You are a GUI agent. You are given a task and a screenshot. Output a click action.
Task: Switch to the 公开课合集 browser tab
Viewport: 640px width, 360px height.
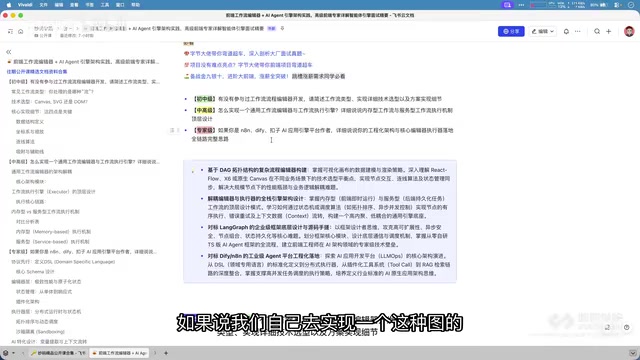point(58,353)
